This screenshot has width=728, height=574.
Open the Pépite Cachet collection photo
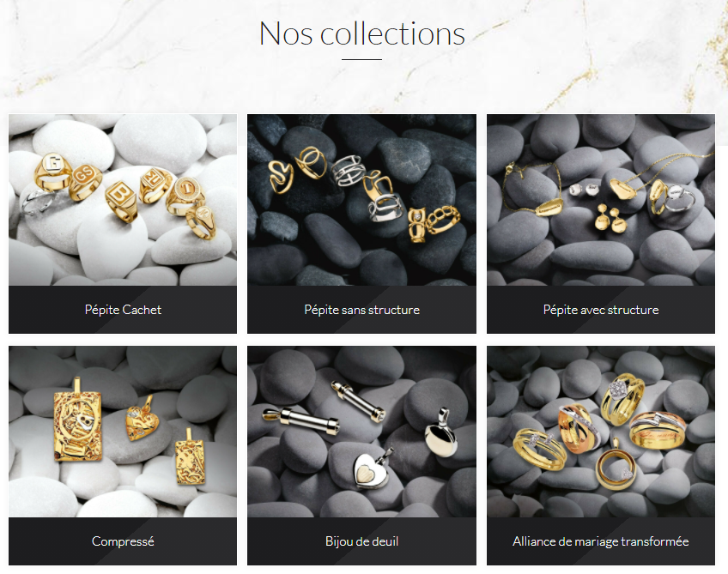pos(123,200)
